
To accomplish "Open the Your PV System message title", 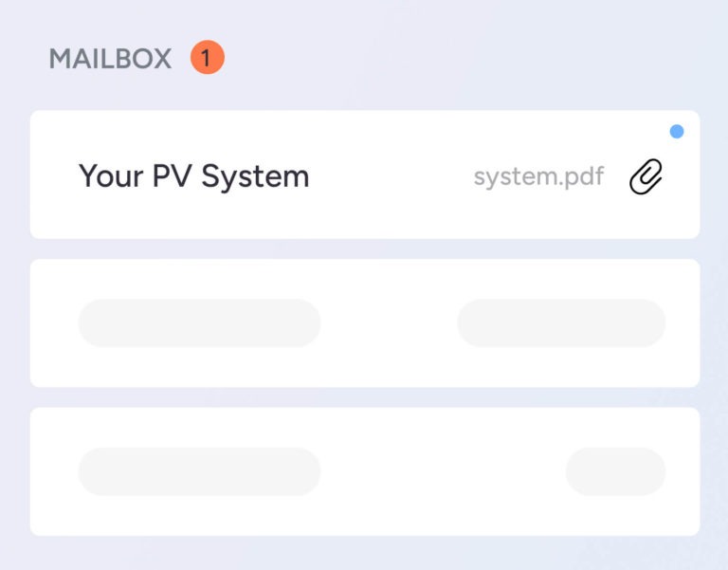I will tap(193, 176).
